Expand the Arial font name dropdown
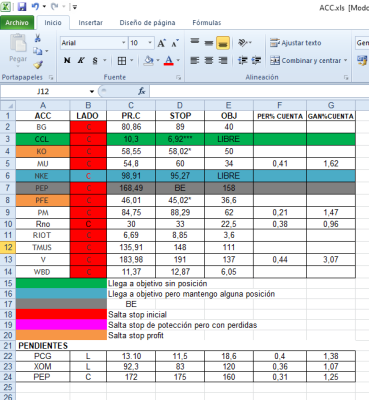 coord(123,43)
